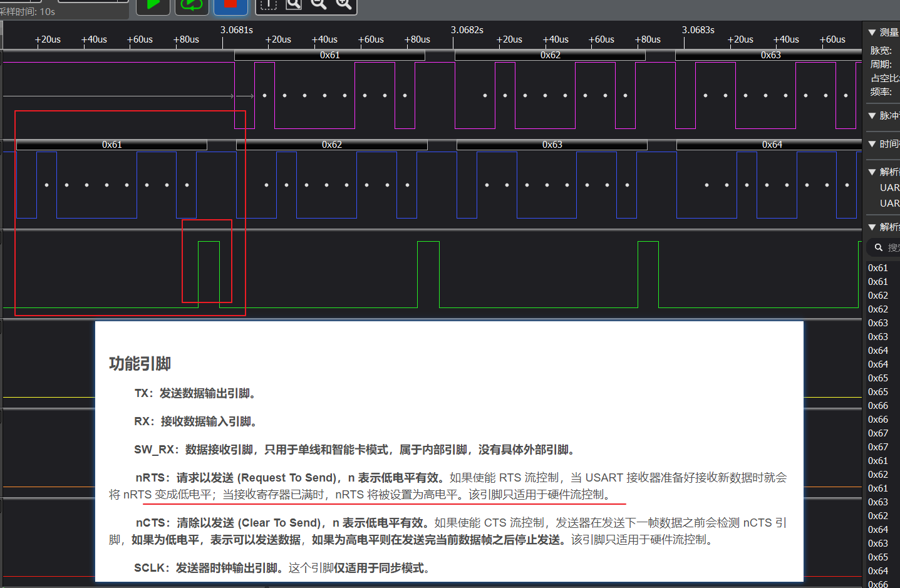Click the decoded results search field
The image size is (900, 588).
(x=892, y=248)
